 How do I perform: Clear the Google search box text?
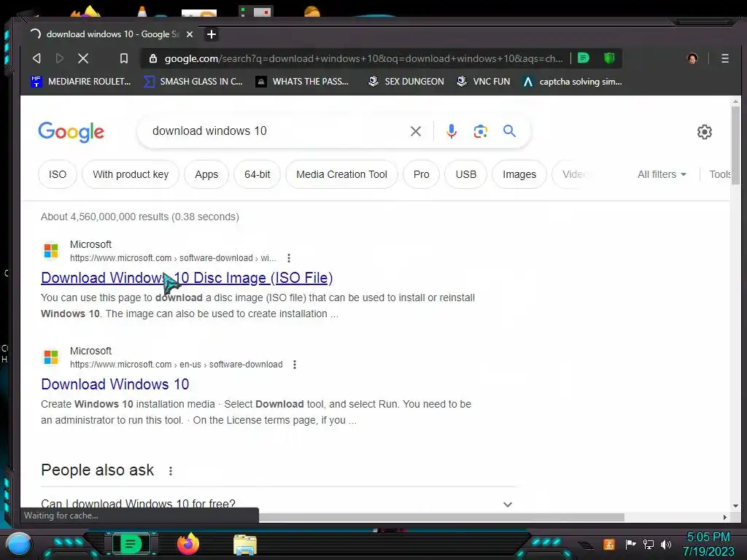coord(415,131)
